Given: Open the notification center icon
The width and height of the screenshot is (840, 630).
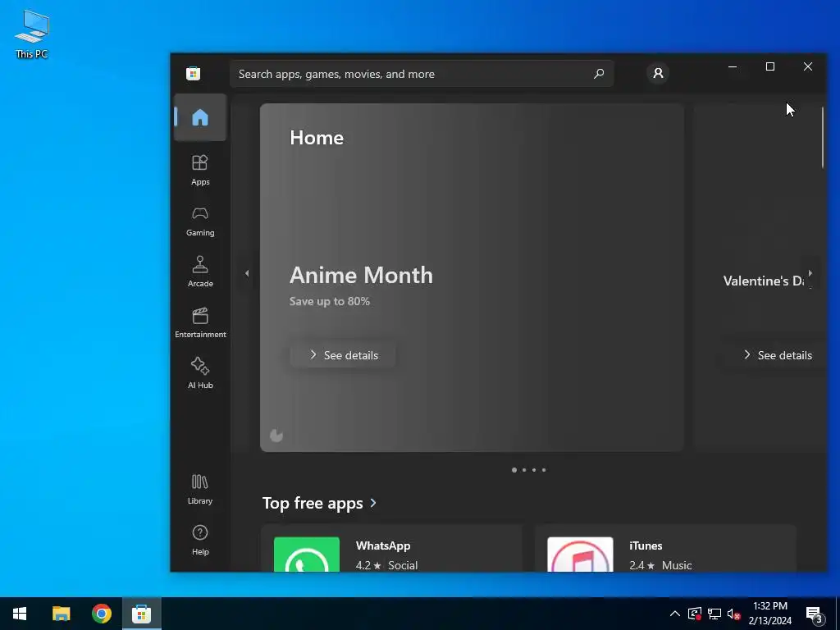Looking at the screenshot, I should coord(815,614).
